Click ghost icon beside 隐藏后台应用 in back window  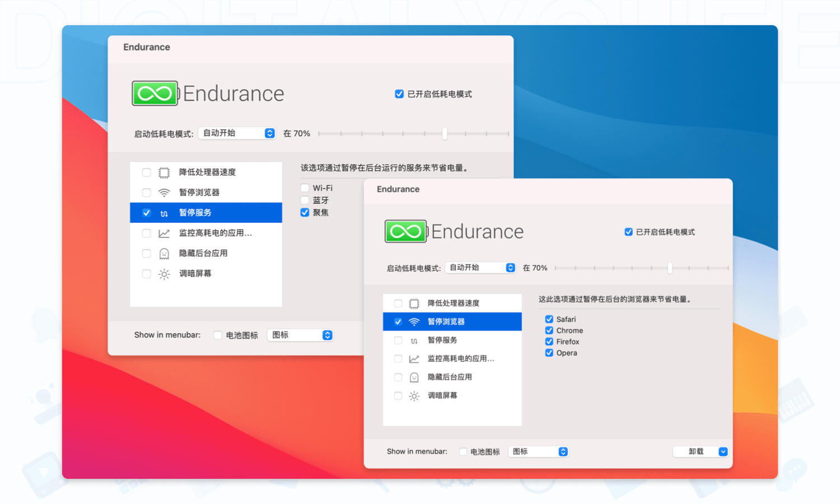[x=164, y=254]
